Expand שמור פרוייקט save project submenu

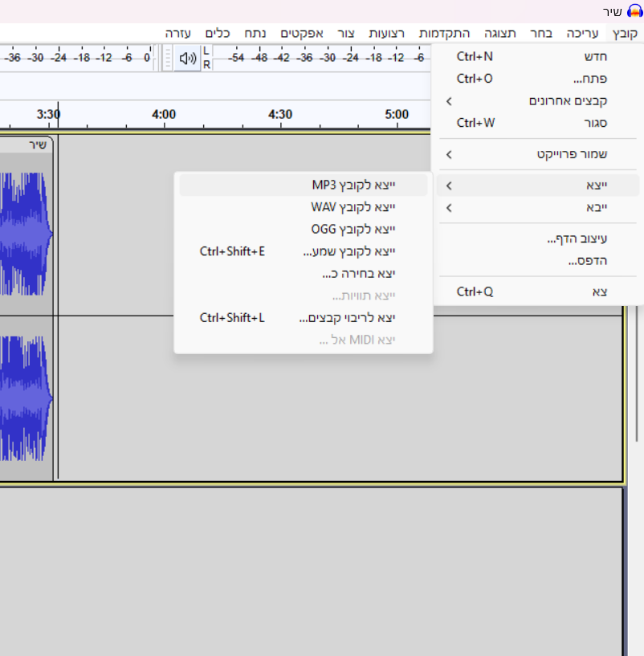[538, 154]
